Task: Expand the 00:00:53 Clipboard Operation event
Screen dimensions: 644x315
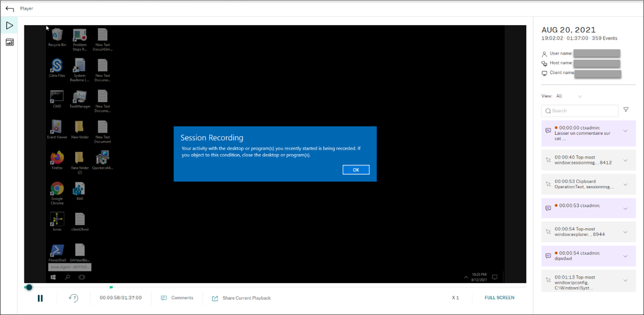Action: (x=625, y=184)
